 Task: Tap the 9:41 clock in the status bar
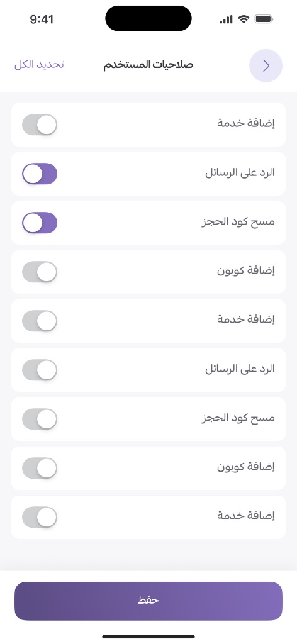[42, 19]
